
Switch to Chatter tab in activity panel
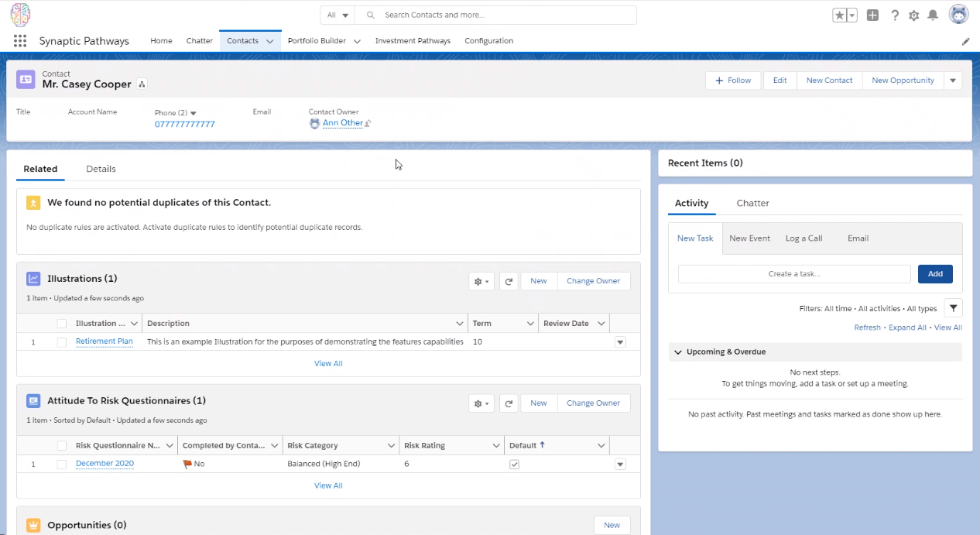pos(752,203)
